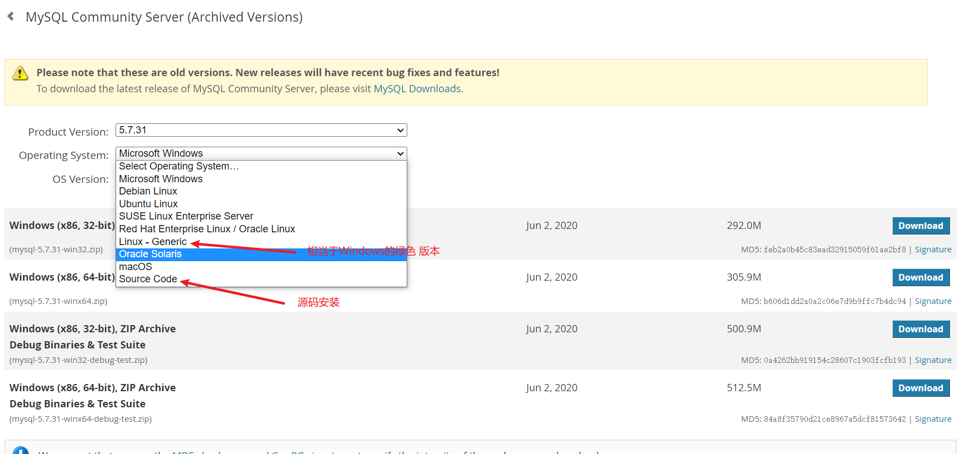The height and width of the screenshot is (454, 980).
Task: Choose SUSE Linux Enterprise Server option
Action: point(261,216)
